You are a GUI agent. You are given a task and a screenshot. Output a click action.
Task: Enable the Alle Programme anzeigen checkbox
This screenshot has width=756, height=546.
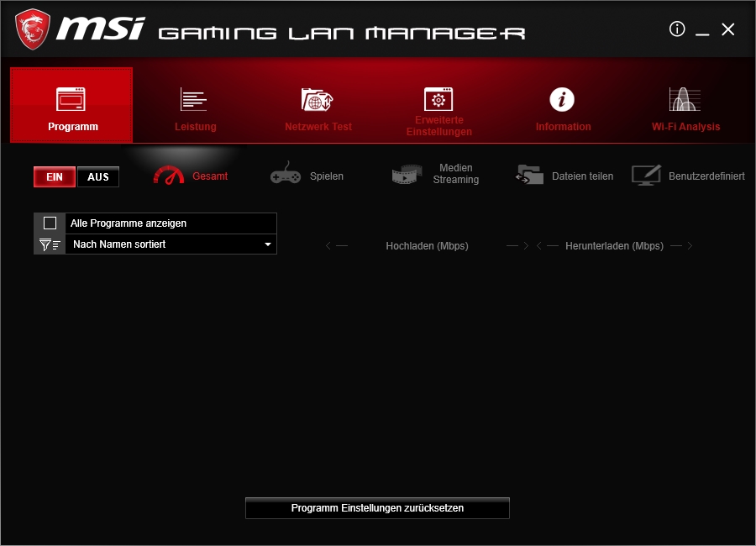coord(50,223)
